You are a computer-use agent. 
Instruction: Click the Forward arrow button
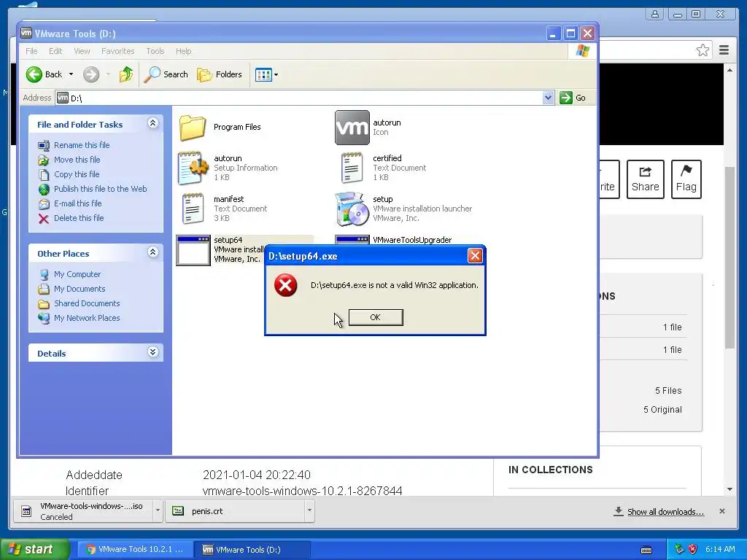(91, 74)
